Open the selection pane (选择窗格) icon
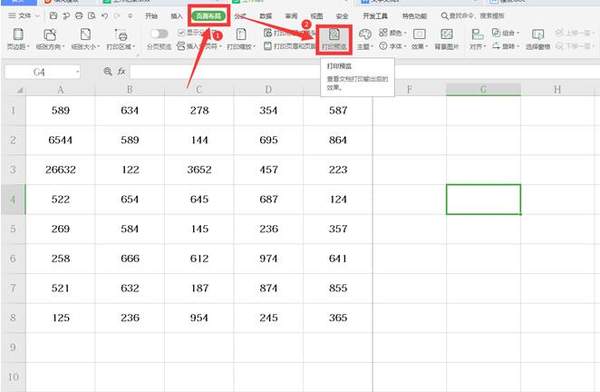The image size is (600, 392). coord(538,39)
